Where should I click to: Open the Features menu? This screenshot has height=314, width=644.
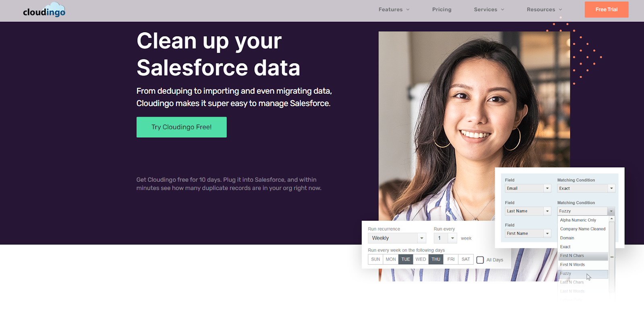(394, 10)
